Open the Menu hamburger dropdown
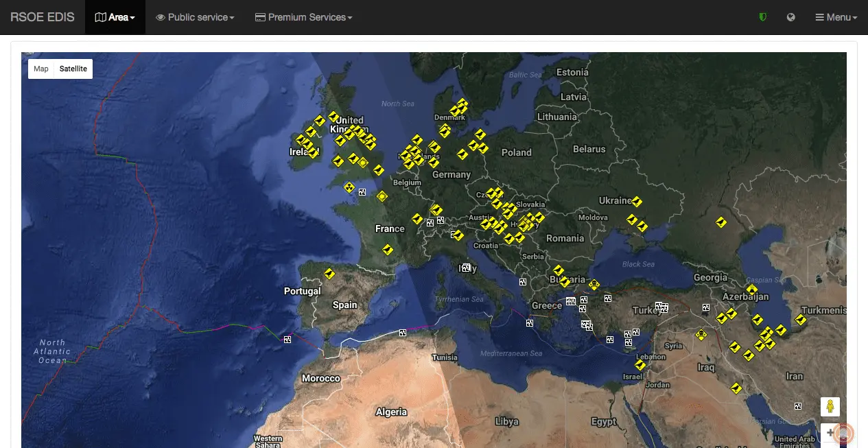The height and width of the screenshot is (448, 868). 836,17
